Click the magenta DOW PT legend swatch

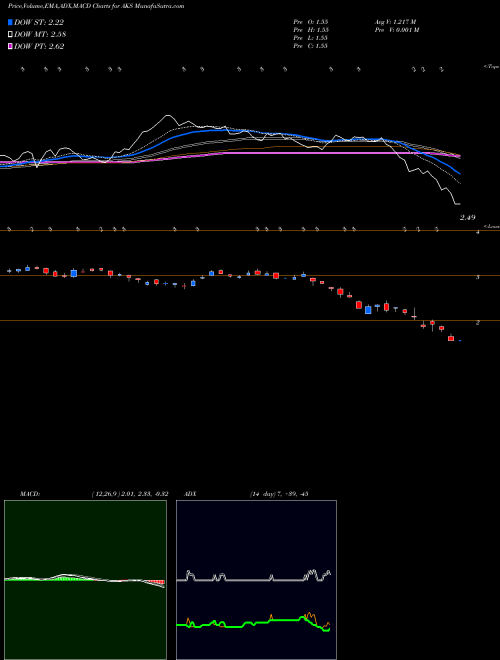coord(11,47)
